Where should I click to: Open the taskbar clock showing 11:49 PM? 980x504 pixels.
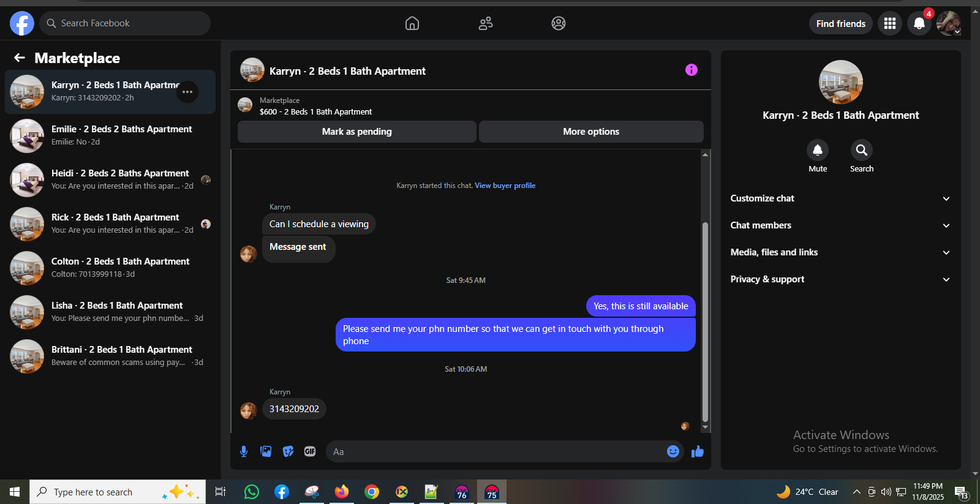tap(928, 492)
